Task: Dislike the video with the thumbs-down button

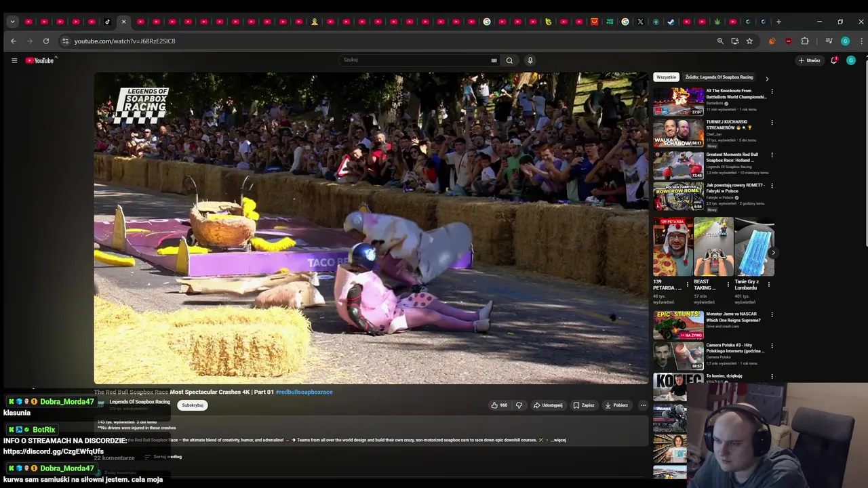Action: [x=519, y=405]
